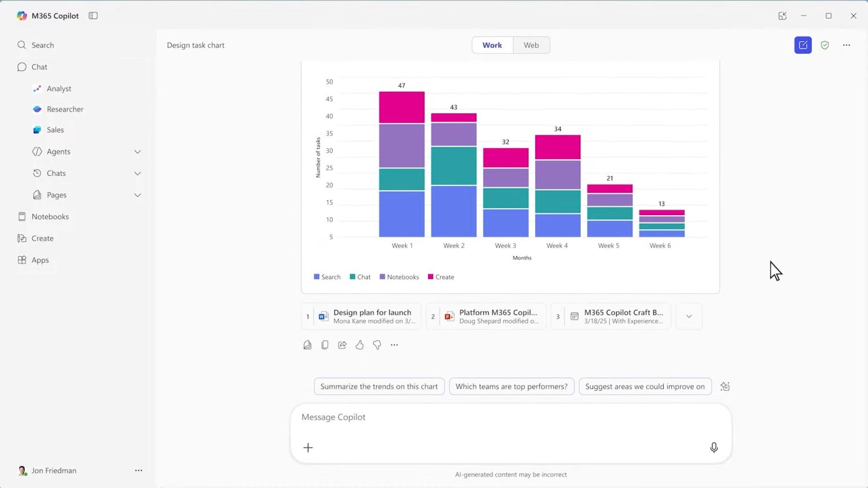Click the pop-out window icon in title bar
Image resolution: width=868 pixels, height=488 pixels.
pyautogui.click(x=782, y=16)
